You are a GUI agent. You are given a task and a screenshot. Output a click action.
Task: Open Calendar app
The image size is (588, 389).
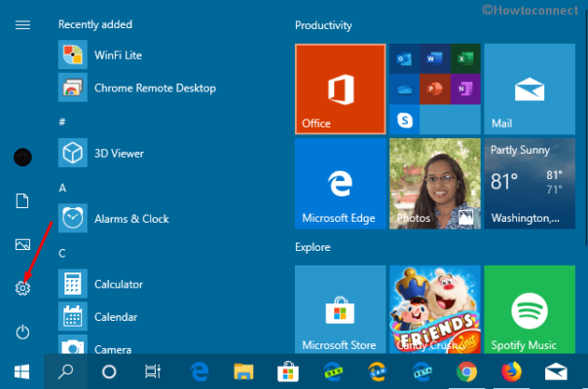click(98, 316)
